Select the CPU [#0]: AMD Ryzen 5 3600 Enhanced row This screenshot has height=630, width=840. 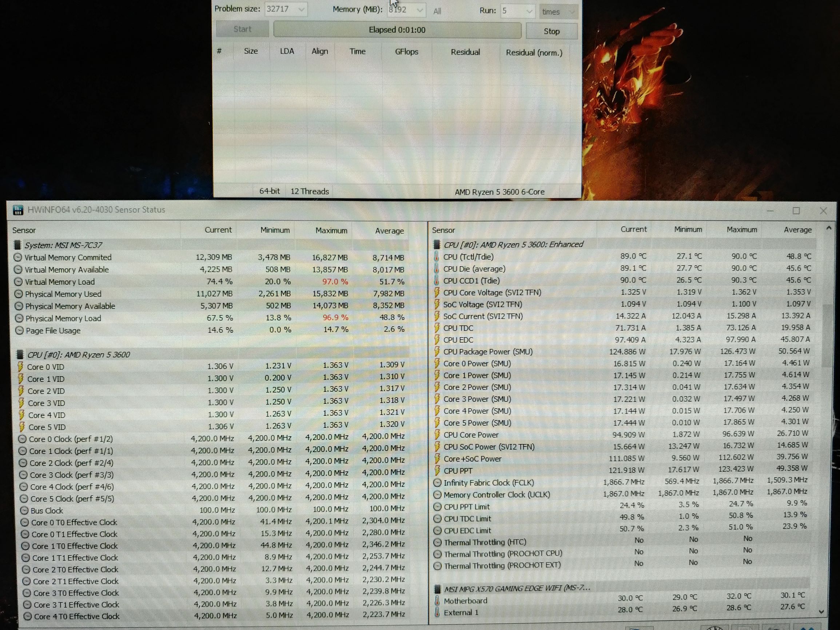coord(513,244)
